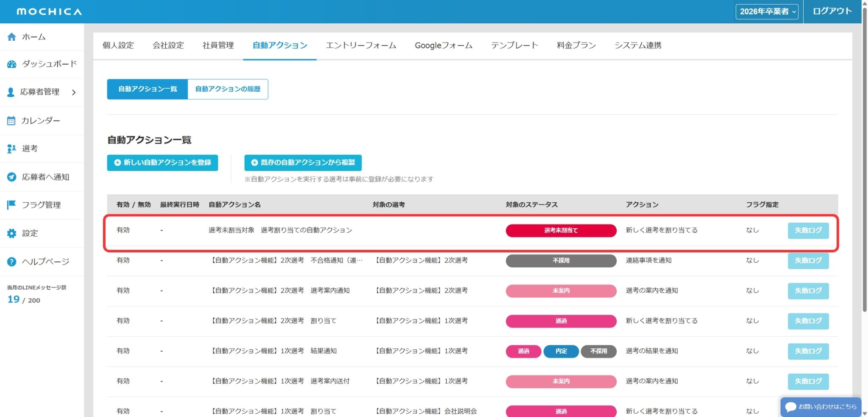Click 既存の自動アクションから複製 button

[303, 162]
